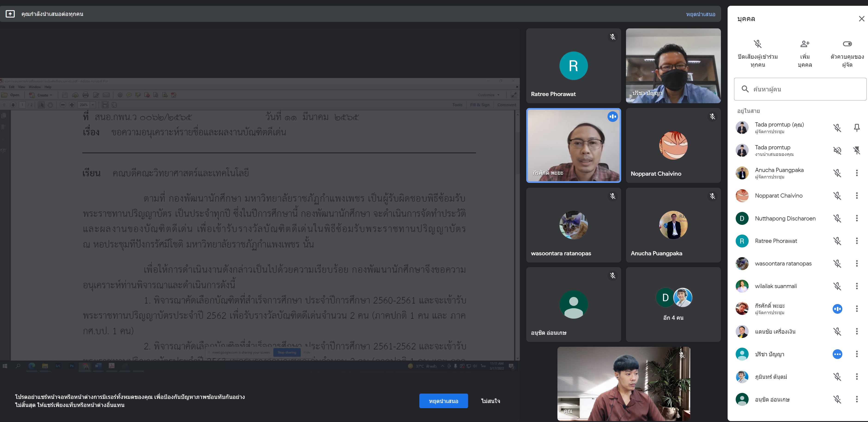The image size is (868, 422).
Task: Mute all participants icon
Action: [757, 44]
